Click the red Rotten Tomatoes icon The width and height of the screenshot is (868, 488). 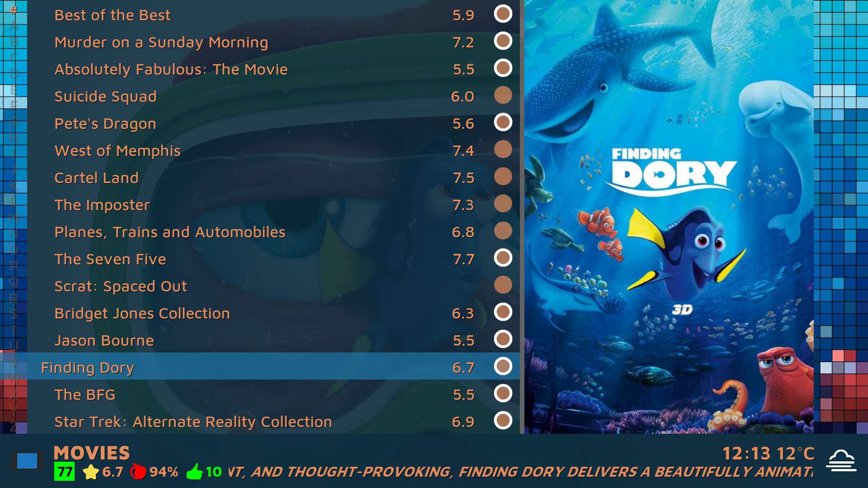[138, 472]
